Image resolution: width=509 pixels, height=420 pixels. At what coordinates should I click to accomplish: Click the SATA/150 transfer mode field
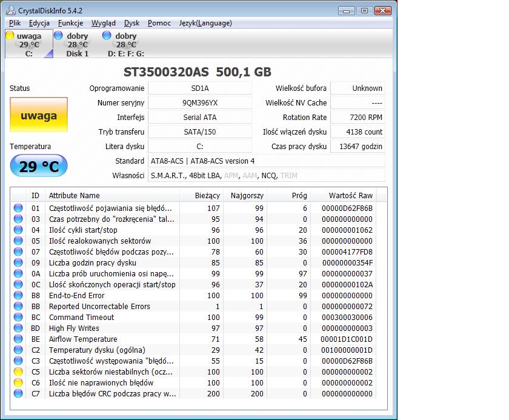point(200,132)
